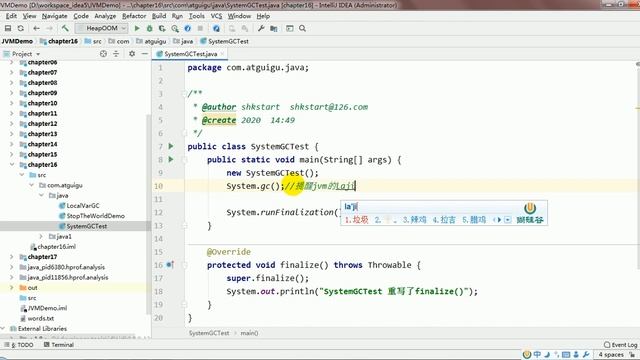Expand the chapter10 module

11,103
